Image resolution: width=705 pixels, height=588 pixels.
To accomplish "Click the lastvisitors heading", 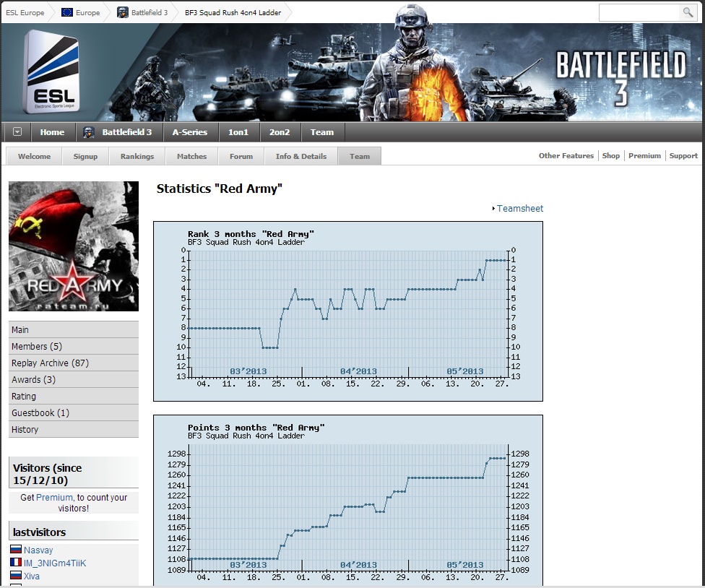I will click(39, 532).
